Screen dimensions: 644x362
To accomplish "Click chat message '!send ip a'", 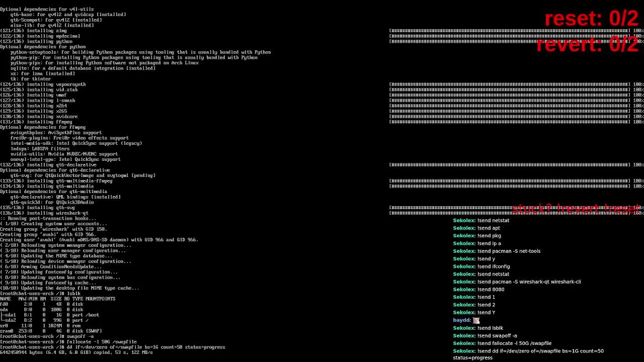I will pyautogui.click(x=477, y=244).
